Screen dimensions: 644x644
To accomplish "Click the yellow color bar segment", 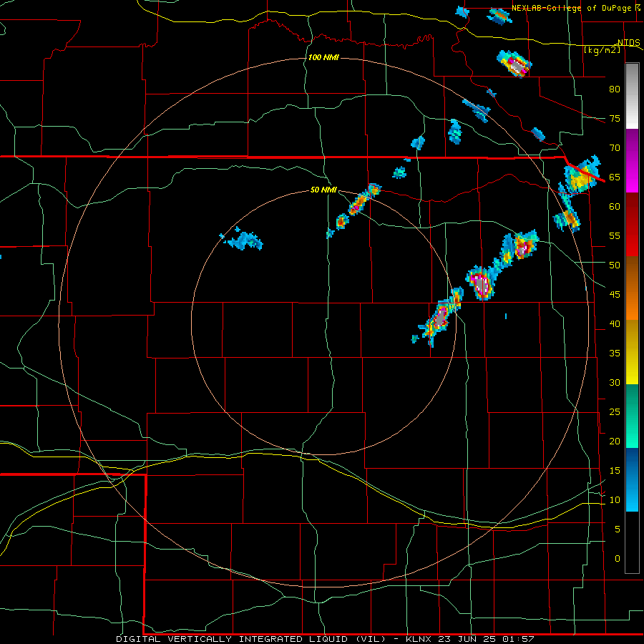I will pyautogui.click(x=632, y=352).
